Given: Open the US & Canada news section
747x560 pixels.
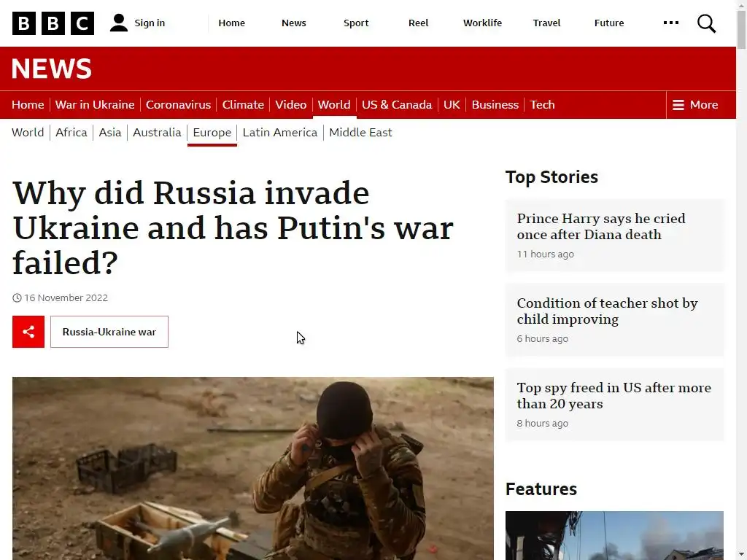Looking at the screenshot, I should pos(397,105).
